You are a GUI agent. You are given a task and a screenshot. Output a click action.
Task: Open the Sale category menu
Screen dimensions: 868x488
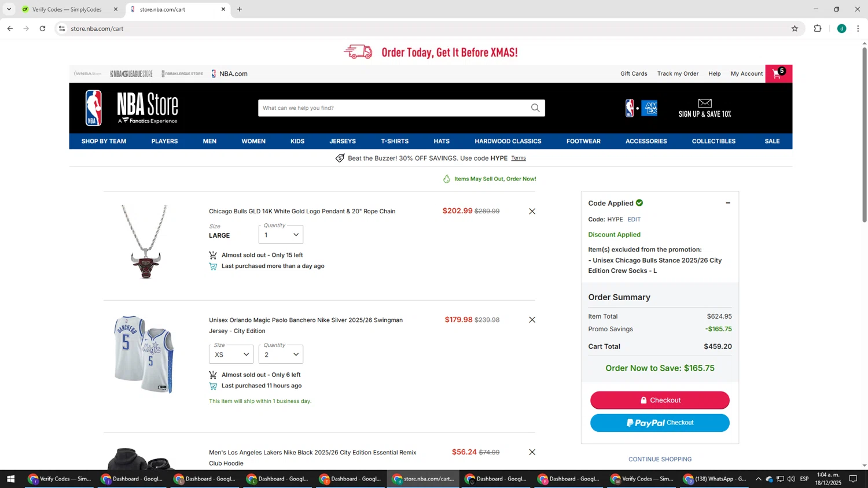click(x=772, y=141)
